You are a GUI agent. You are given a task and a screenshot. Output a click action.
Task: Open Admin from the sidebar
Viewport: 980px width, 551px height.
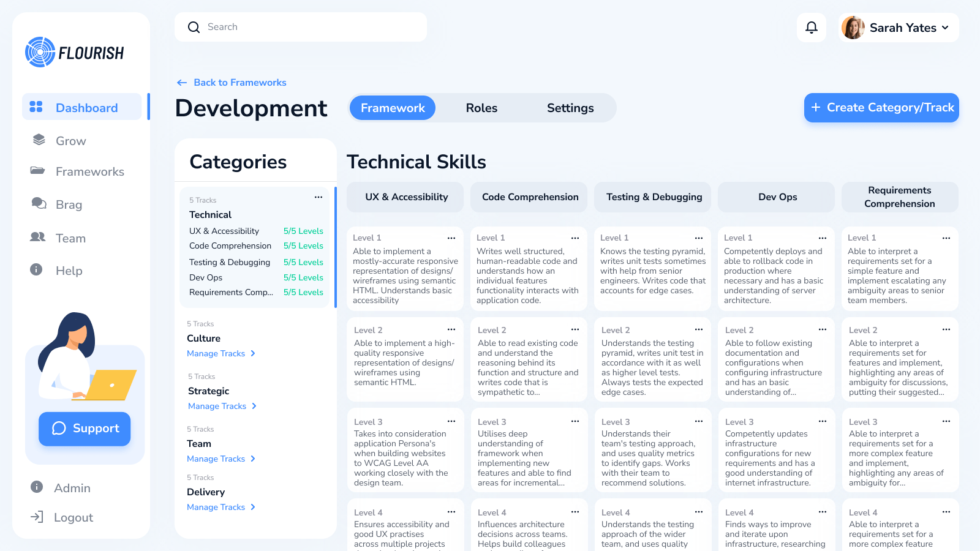pos(72,488)
